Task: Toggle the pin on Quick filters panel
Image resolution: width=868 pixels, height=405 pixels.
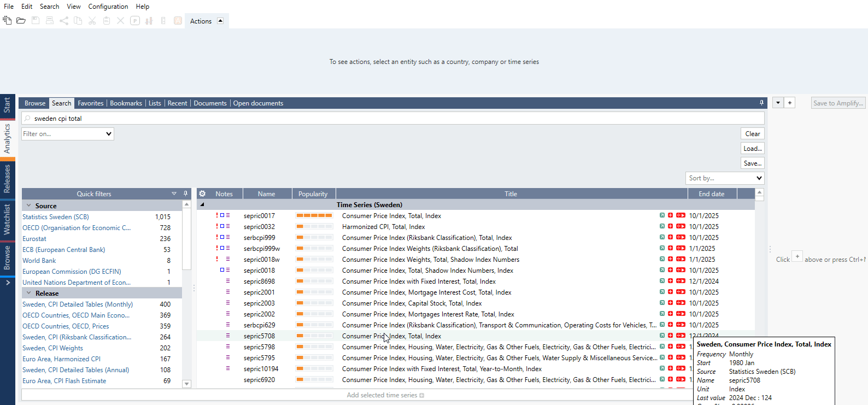Action: [x=185, y=193]
